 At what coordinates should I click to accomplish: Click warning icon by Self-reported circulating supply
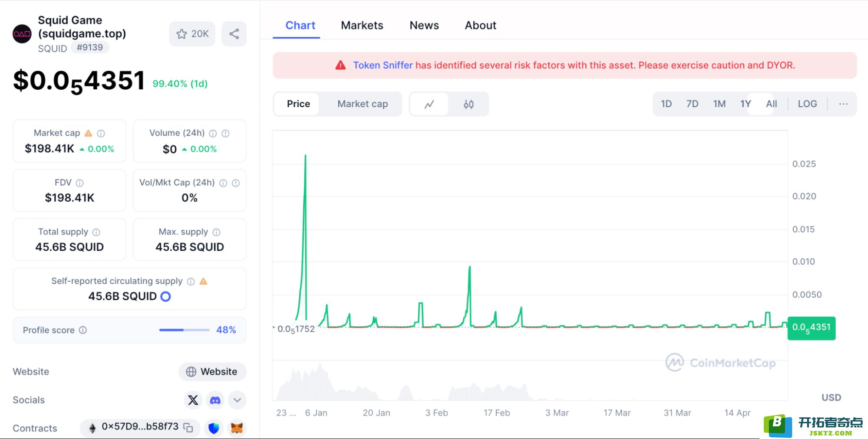pos(203,281)
